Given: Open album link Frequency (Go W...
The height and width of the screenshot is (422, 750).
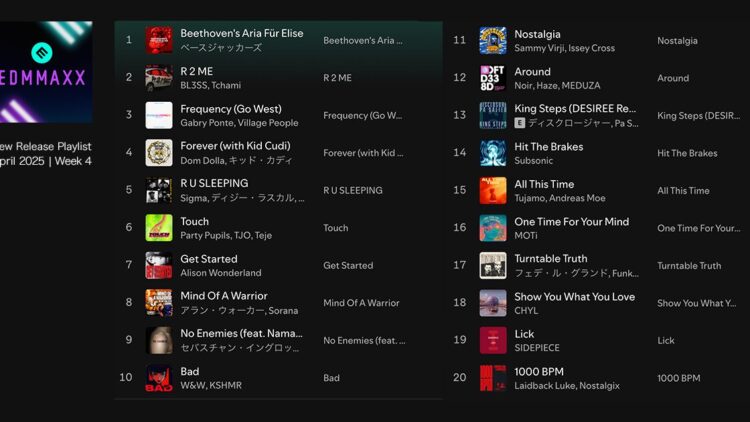Looking at the screenshot, I should [363, 115].
